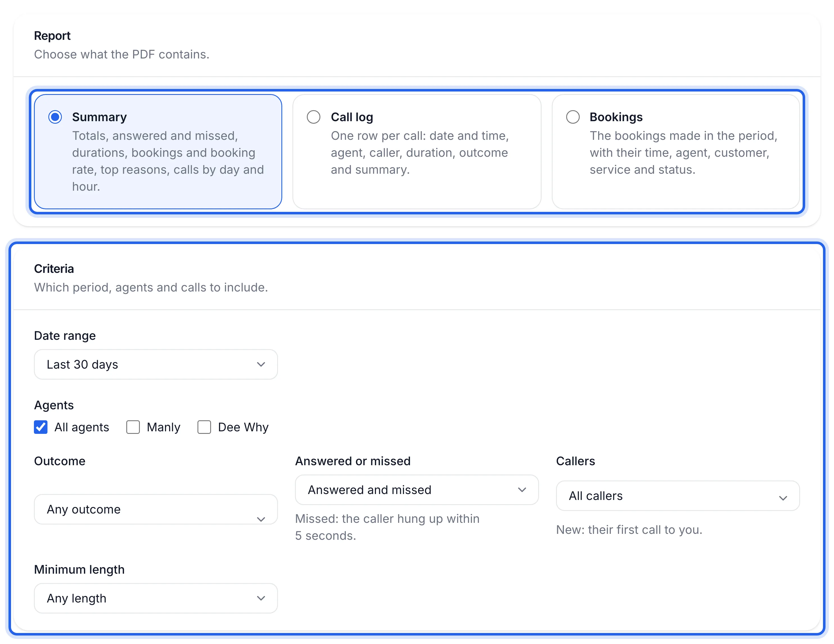834x644 pixels.
Task: Click the Answered or missed label
Action: (x=353, y=461)
